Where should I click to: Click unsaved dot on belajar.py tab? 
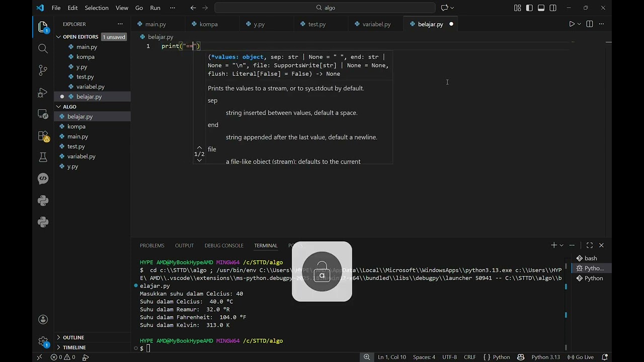[x=451, y=24]
